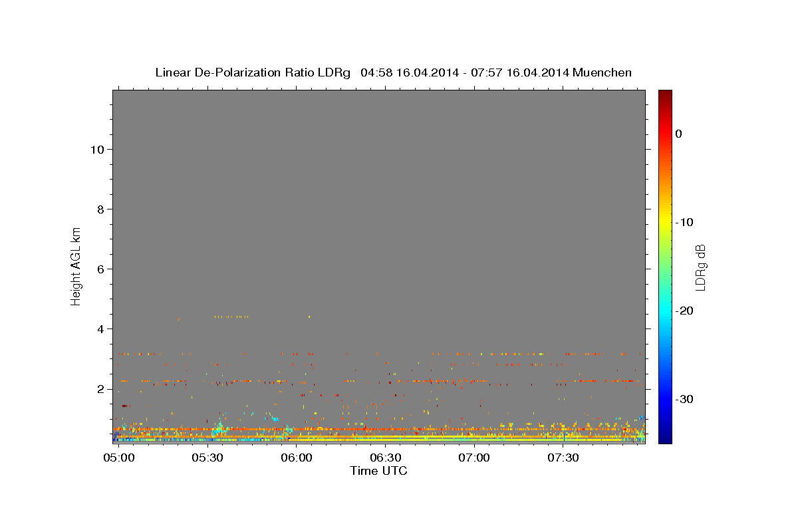
Task: Click the '06:00' time tick label
Action: click(x=297, y=458)
